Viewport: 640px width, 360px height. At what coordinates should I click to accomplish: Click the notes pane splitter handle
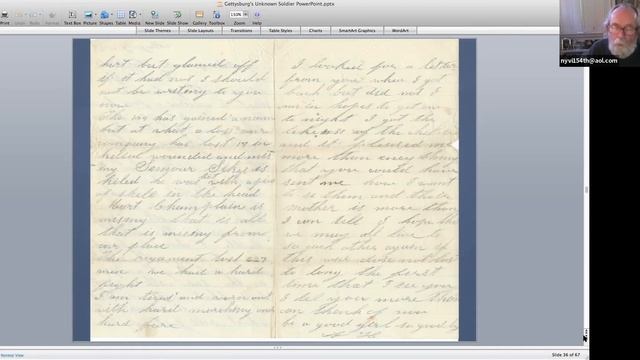(278, 348)
